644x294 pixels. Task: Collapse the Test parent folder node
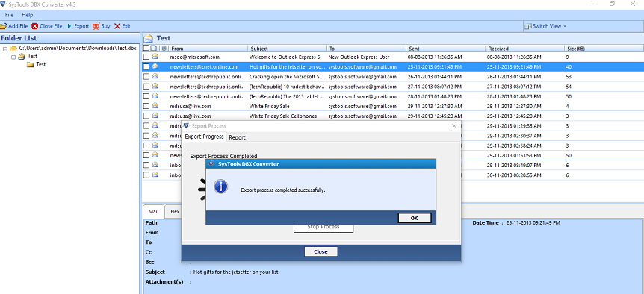click(13, 57)
